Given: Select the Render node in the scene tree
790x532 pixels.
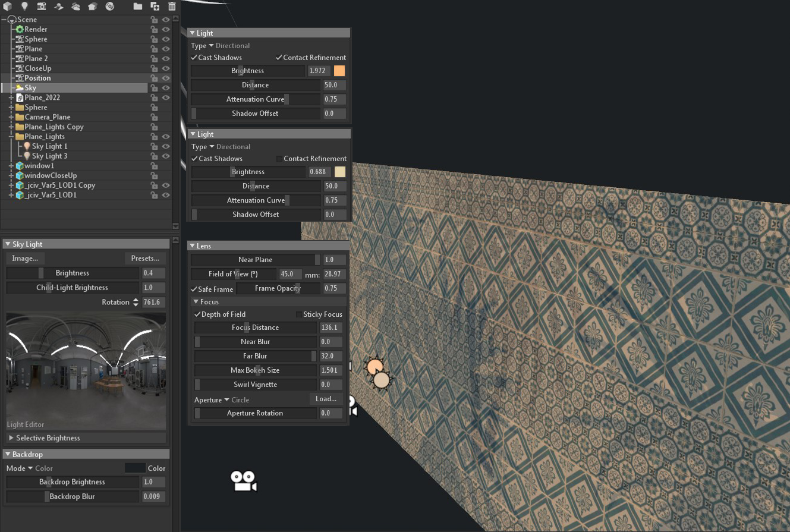Looking at the screenshot, I should coord(34,29).
